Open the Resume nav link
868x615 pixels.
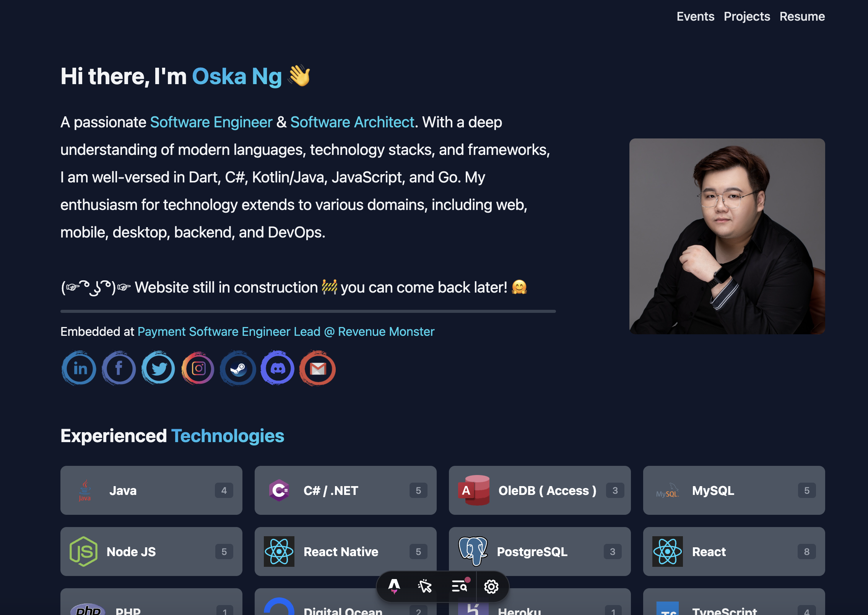pyautogui.click(x=802, y=16)
